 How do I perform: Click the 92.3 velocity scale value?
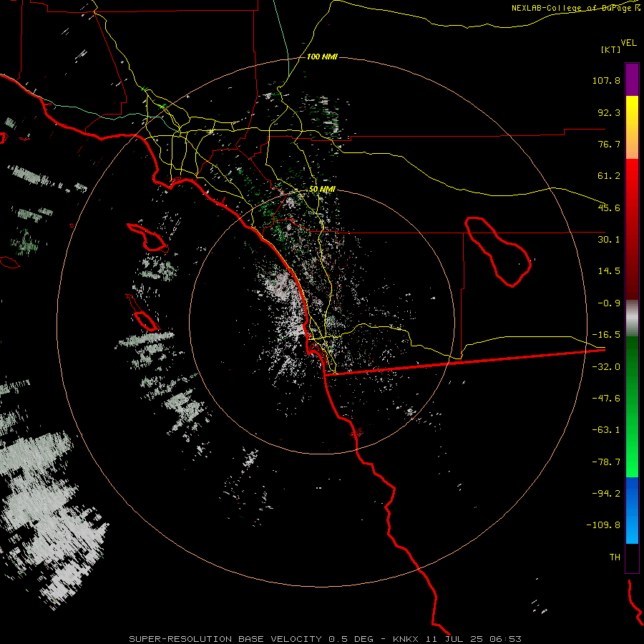(609, 112)
